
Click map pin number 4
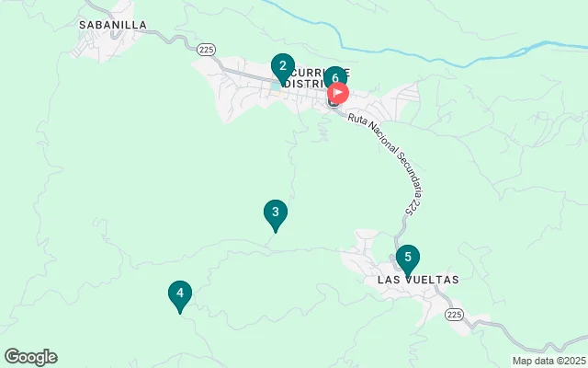pos(180,294)
